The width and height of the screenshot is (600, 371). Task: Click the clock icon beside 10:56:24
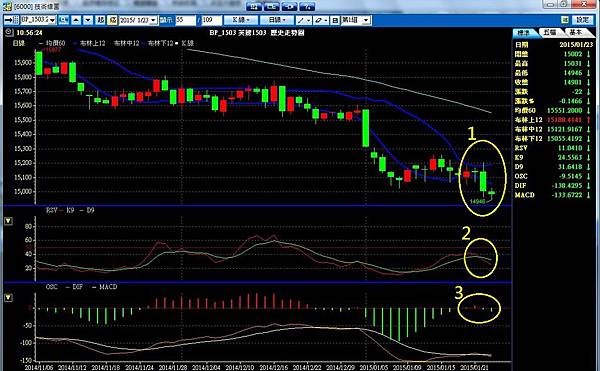pos(9,33)
